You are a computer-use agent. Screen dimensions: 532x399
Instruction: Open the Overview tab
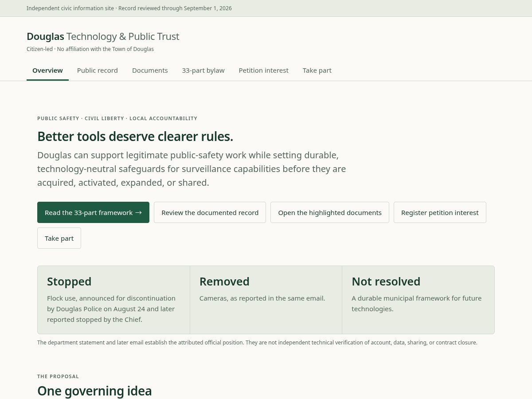[x=47, y=70]
